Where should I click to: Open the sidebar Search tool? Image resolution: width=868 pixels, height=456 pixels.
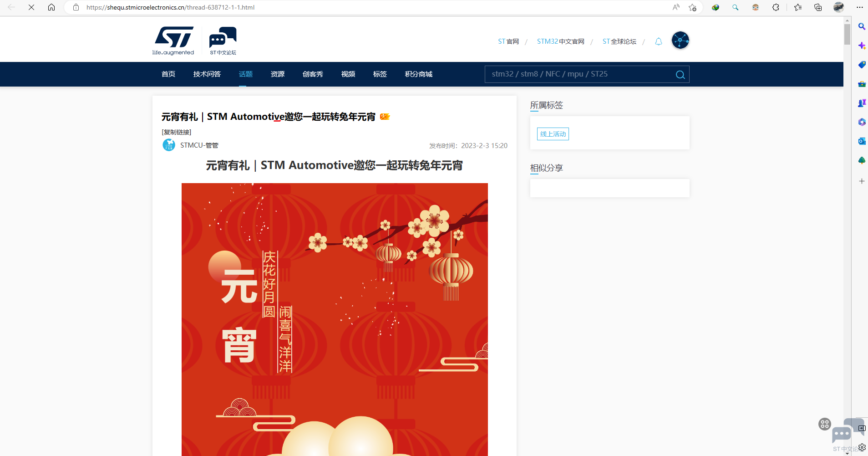(862, 26)
